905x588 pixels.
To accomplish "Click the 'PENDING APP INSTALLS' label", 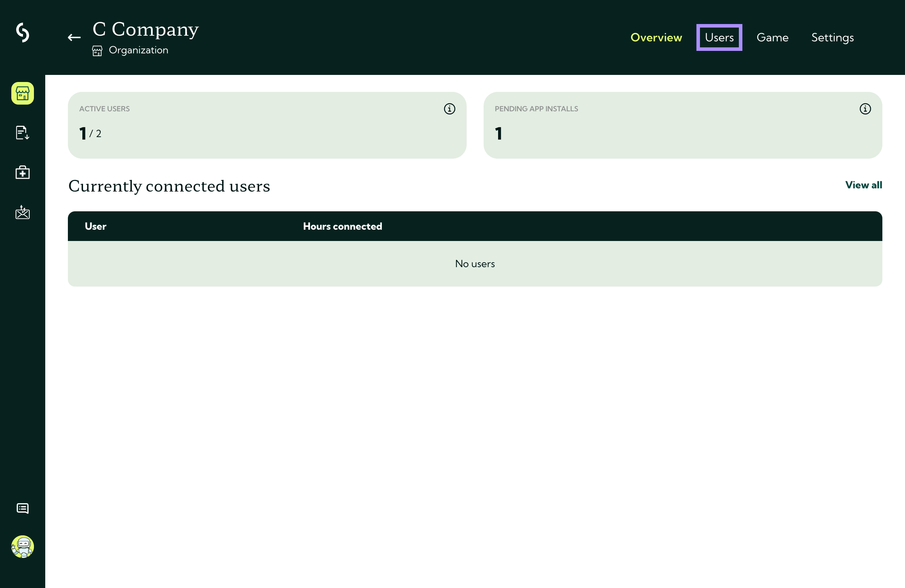I will point(536,109).
